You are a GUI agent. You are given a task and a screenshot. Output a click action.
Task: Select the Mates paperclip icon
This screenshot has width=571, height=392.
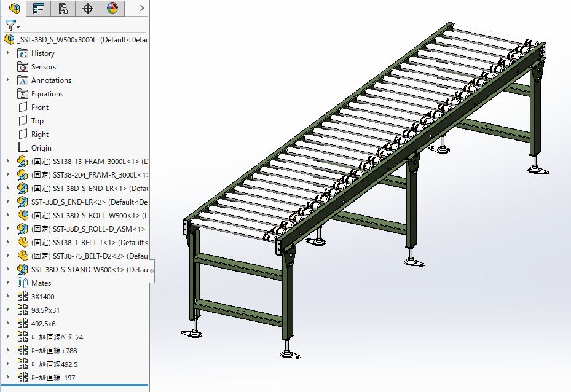point(23,283)
